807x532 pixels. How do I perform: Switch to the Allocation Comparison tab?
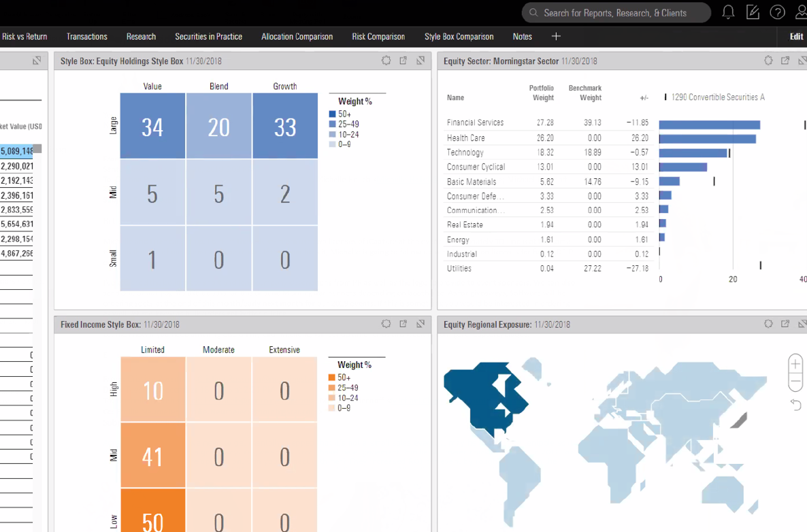click(297, 37)
